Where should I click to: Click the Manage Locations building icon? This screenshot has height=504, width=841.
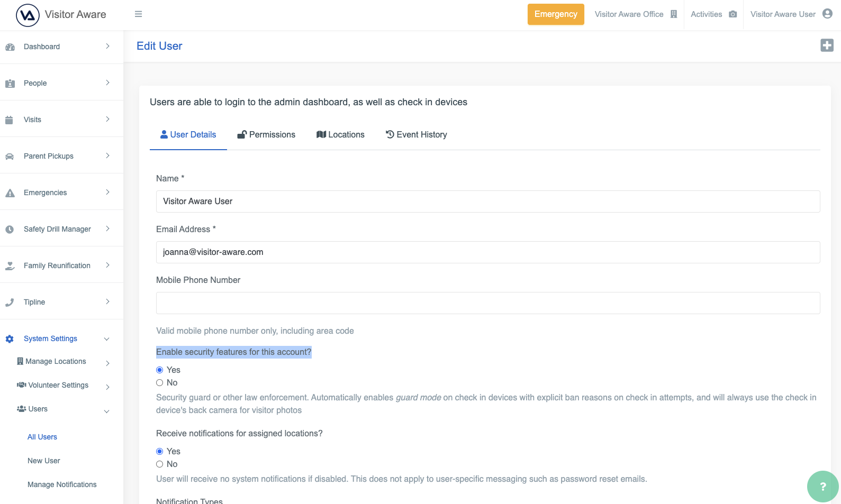20,361
